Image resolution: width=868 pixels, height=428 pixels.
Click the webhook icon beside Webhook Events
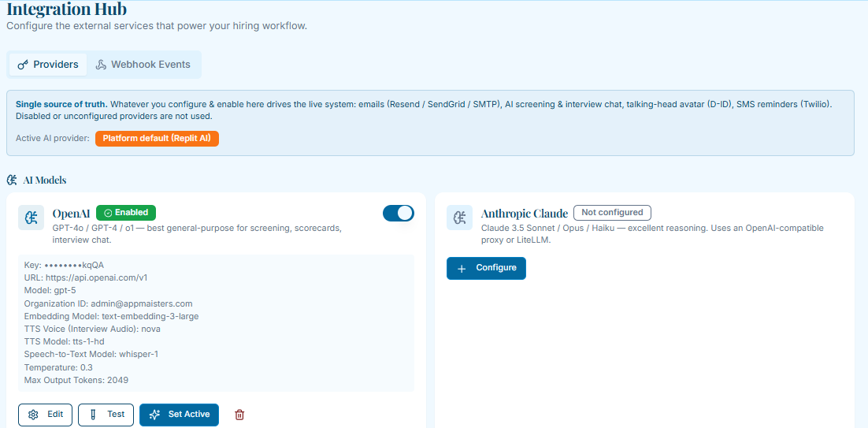101,65
